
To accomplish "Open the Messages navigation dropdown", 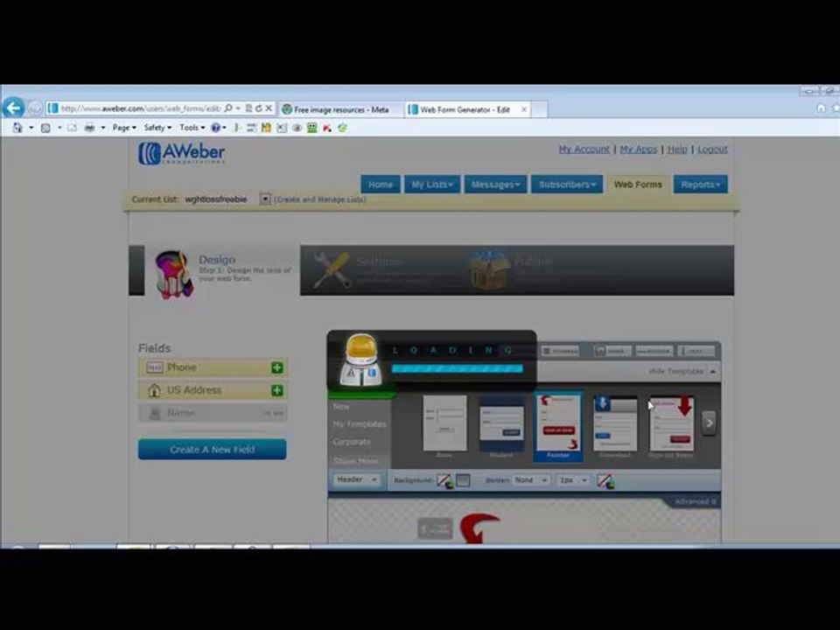I will [x=495, y=185].
